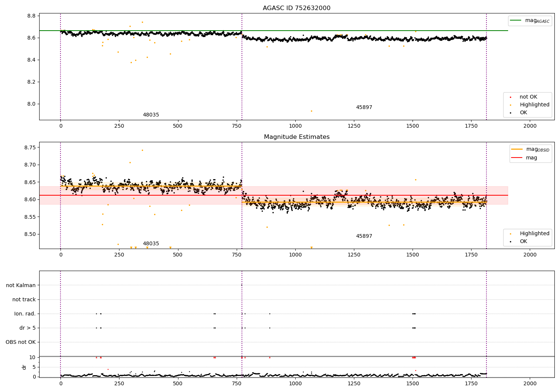Click the '45897' label in the top plot
The image size is (560, 392).
tap(364, 108)
